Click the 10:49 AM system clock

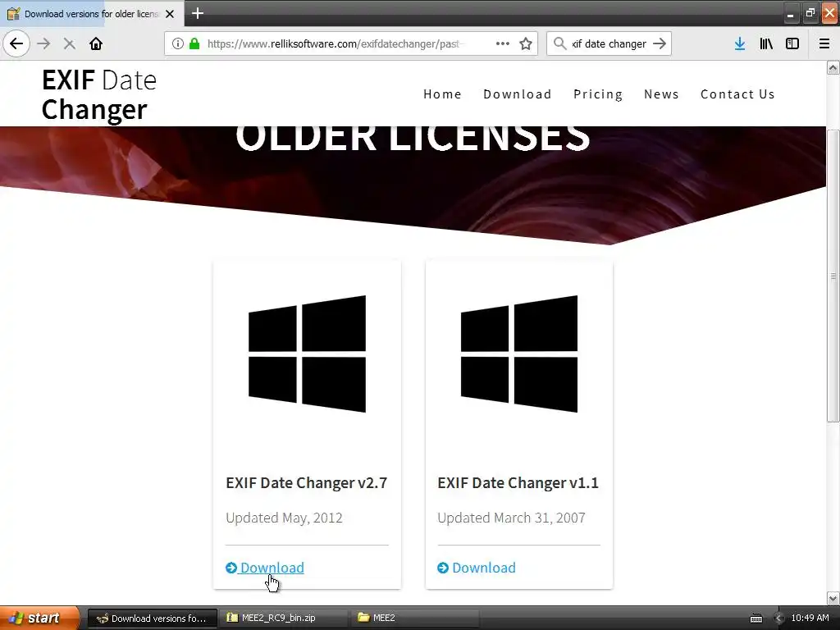(x=810, y=619)
